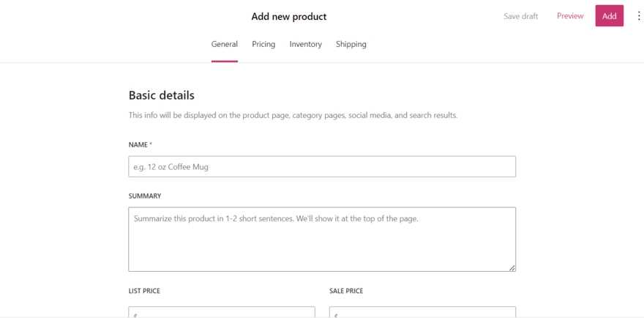The height and width of the screenshot is (318, 644).
Task: Switch to the General tab
Action: coord(224,44)
